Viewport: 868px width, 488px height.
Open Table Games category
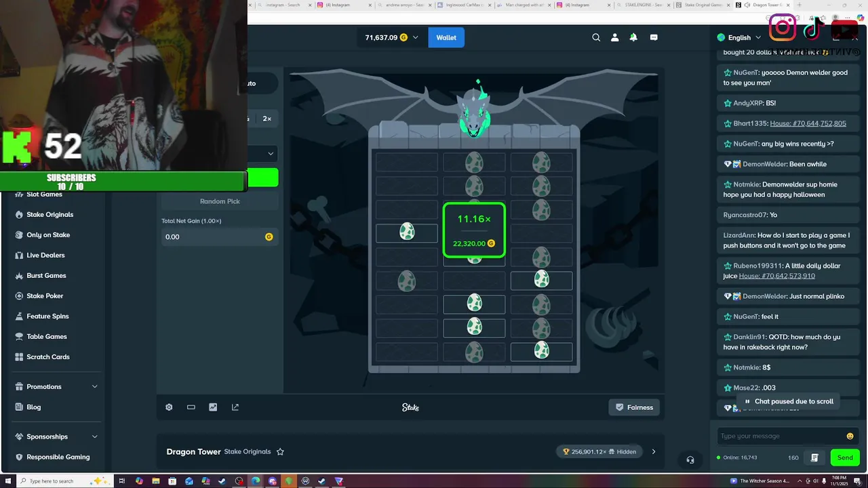coord(47,337)
